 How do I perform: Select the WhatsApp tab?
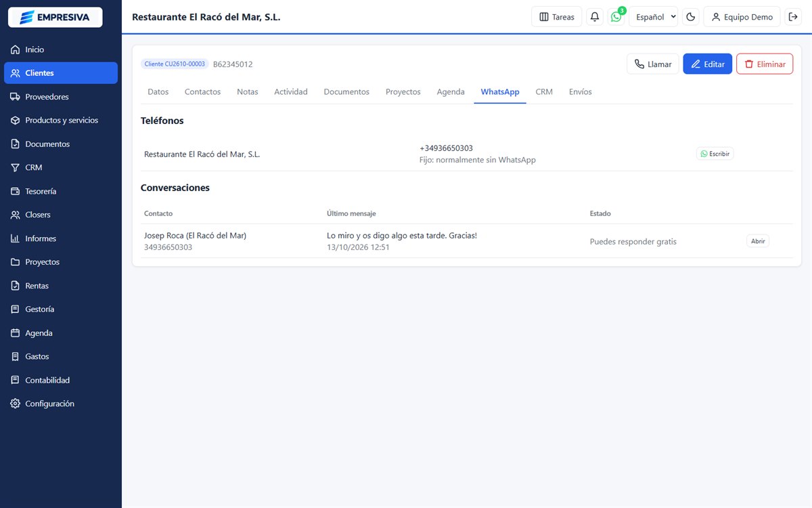[500, 91]
